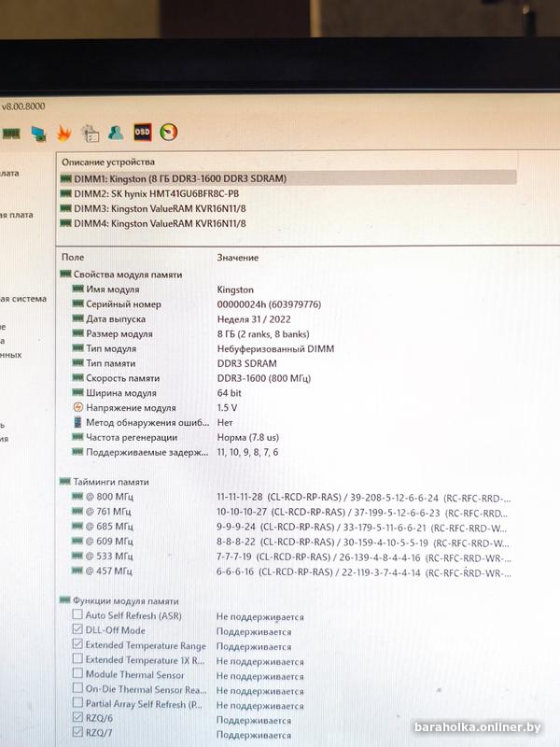
Task: Click the Свойства модуля памяти group header
Action: 121,275
